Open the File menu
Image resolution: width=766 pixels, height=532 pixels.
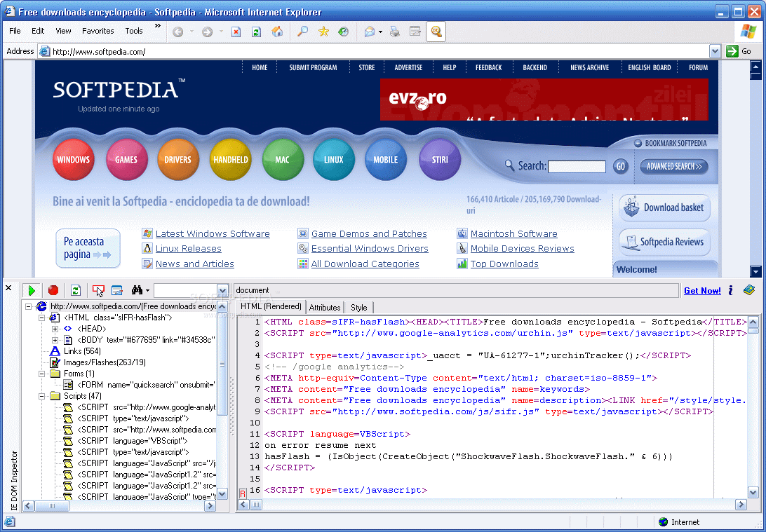[15, 31]
